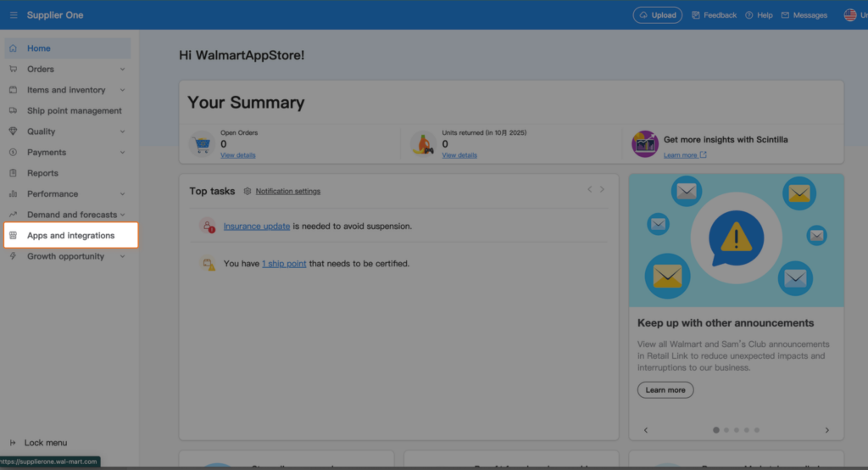Image resolution: width=868 pixels, height=470 pixels.
Task: Select the first carousel dot
Action: tap(716, 430)
